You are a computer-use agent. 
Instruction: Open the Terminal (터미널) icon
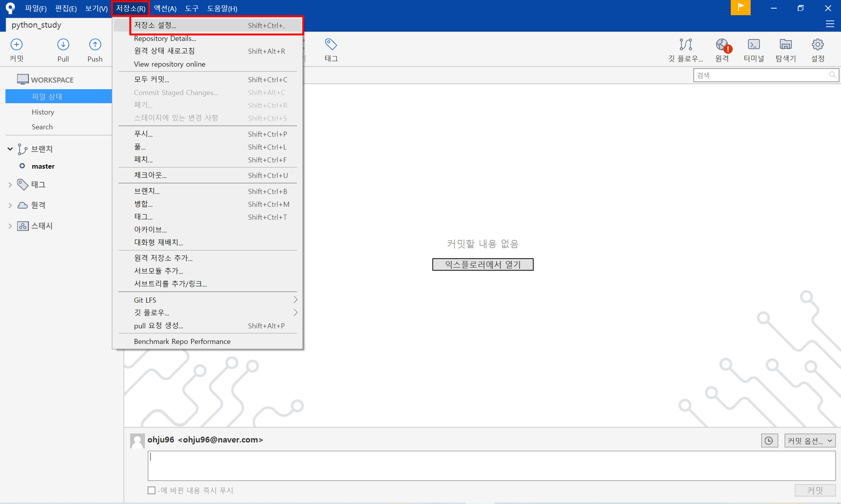click(x=754, y=45)
